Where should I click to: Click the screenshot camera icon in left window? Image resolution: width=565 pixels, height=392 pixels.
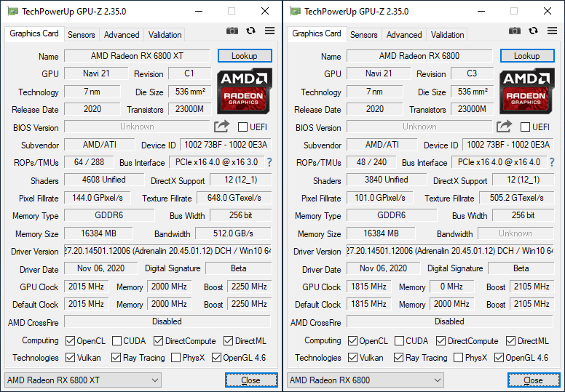pos(232,31)
